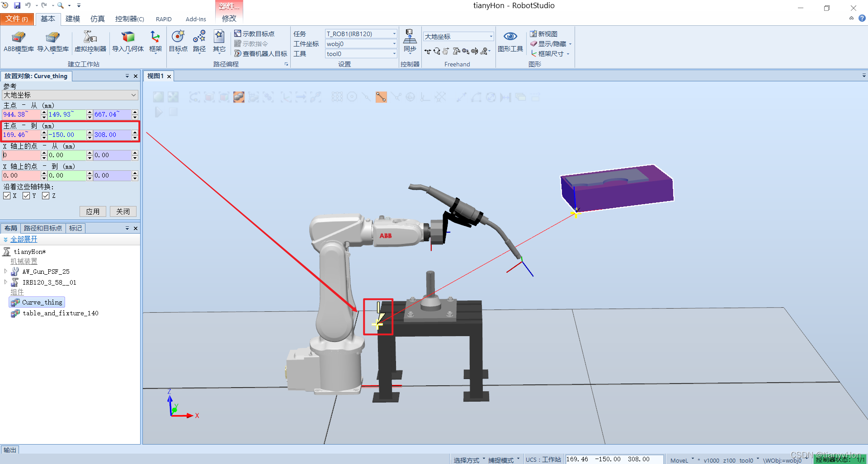Screen dimensions: 868x464
Task: Toggle Snap Center mode in viewport toolbar
Action: (x=352, y=97)
